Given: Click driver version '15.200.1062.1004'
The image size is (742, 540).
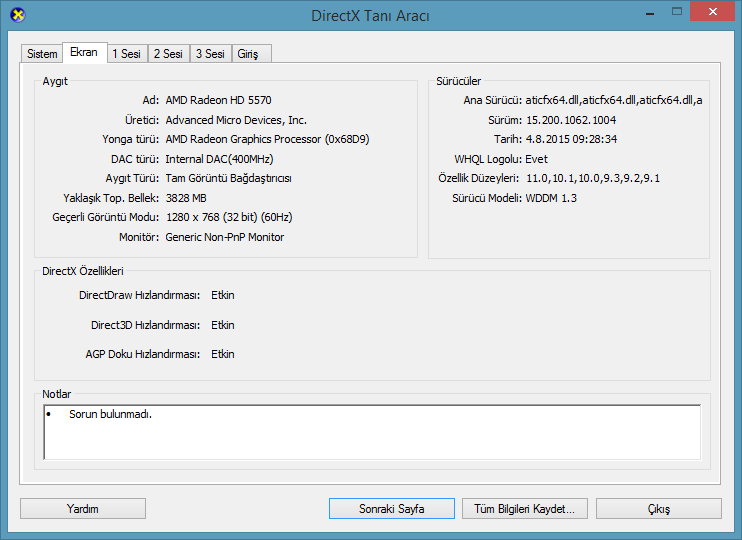Looking at the screenshot, I should coord(571,120).
